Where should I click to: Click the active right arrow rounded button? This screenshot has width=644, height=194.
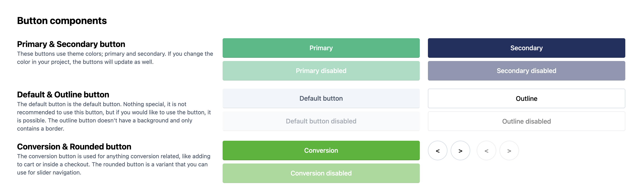tap(460, 150)
